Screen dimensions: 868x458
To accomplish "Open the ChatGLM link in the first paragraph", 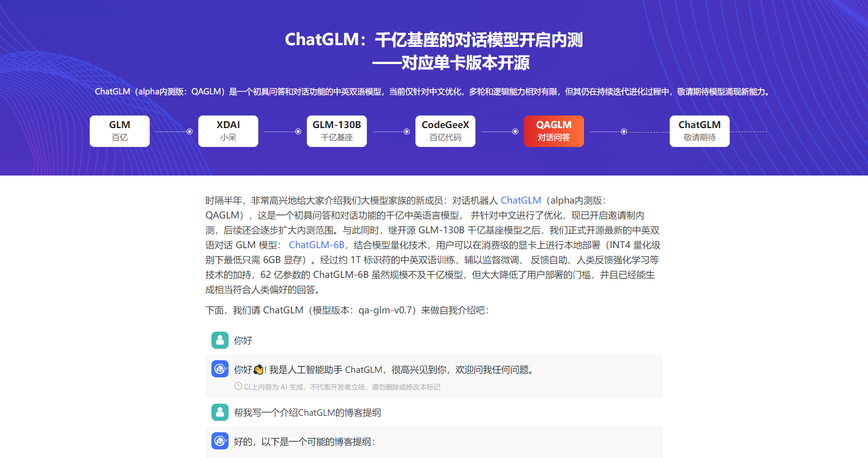I will [521, 200].
